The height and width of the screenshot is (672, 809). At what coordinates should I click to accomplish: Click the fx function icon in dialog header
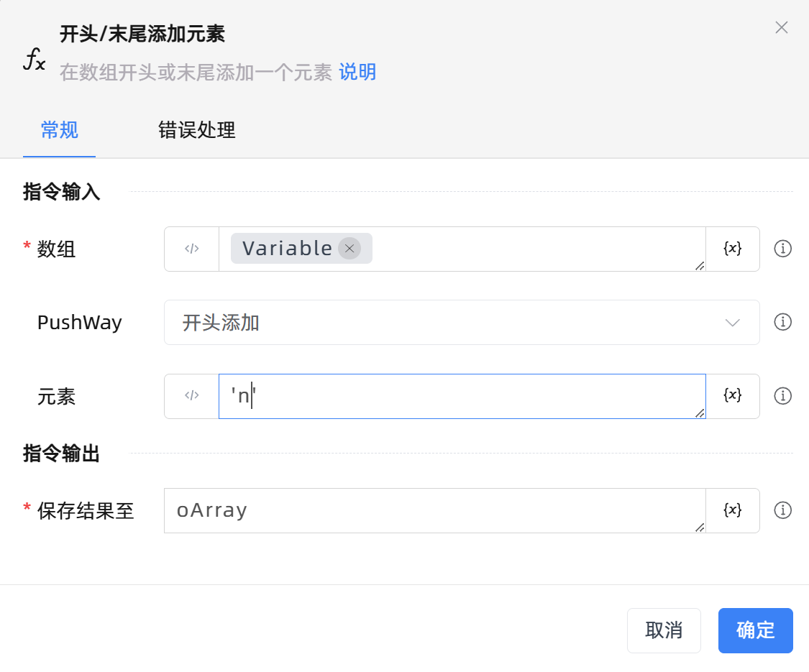(x=34, y=62)
